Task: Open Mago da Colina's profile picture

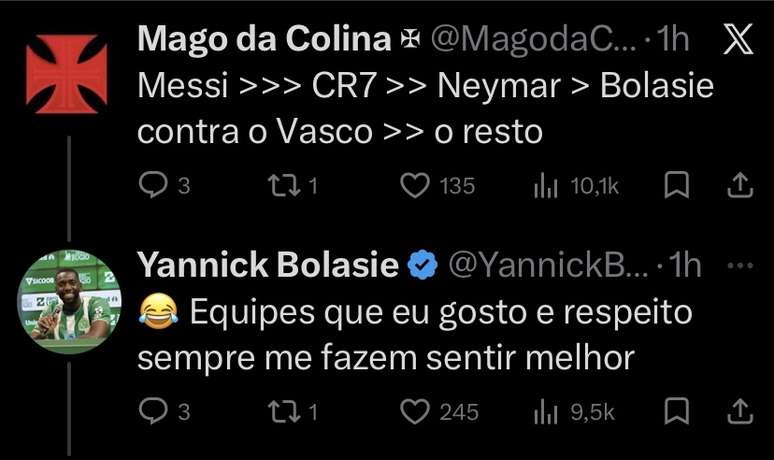Action: (67, 73)
